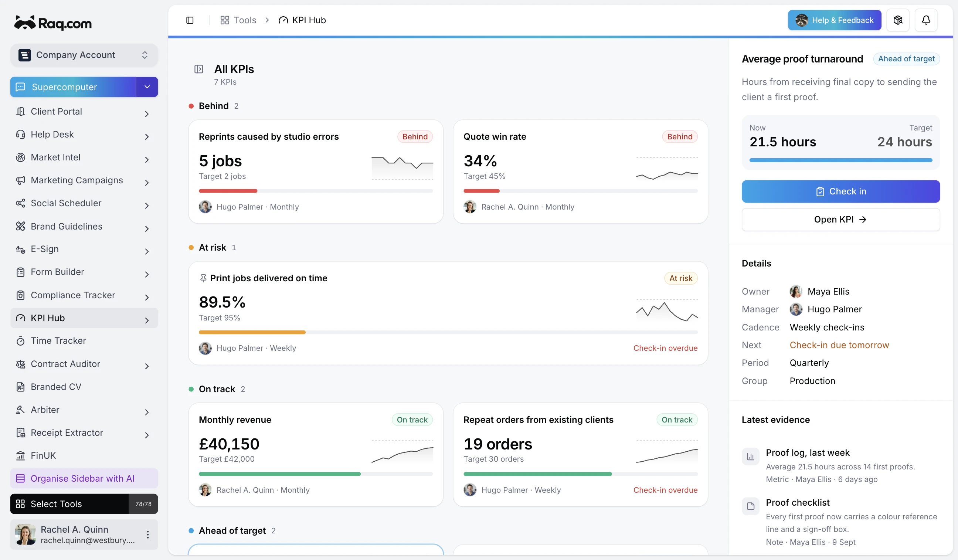Open Branded CV document icon
Screen dimensions: 958x560
21,387
